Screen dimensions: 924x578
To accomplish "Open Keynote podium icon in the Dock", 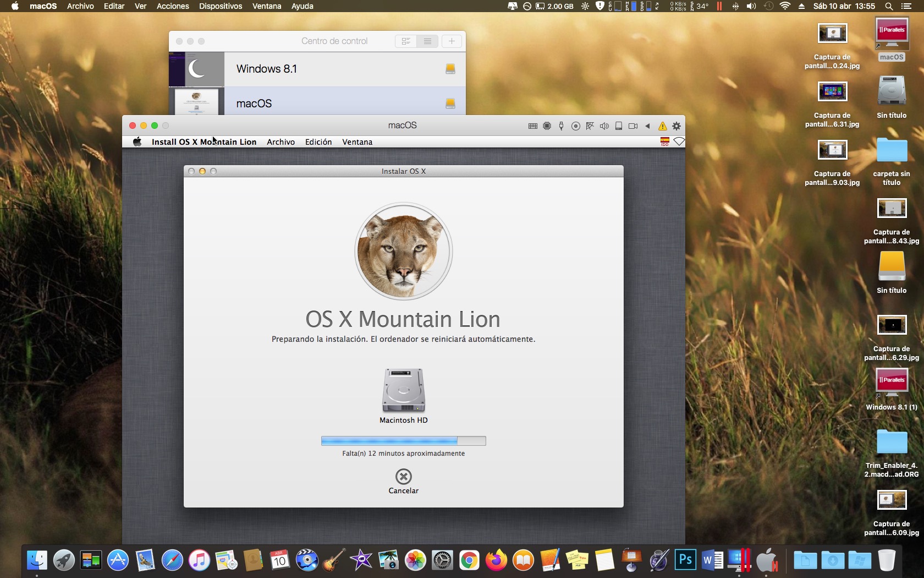I will click(631, 560).
